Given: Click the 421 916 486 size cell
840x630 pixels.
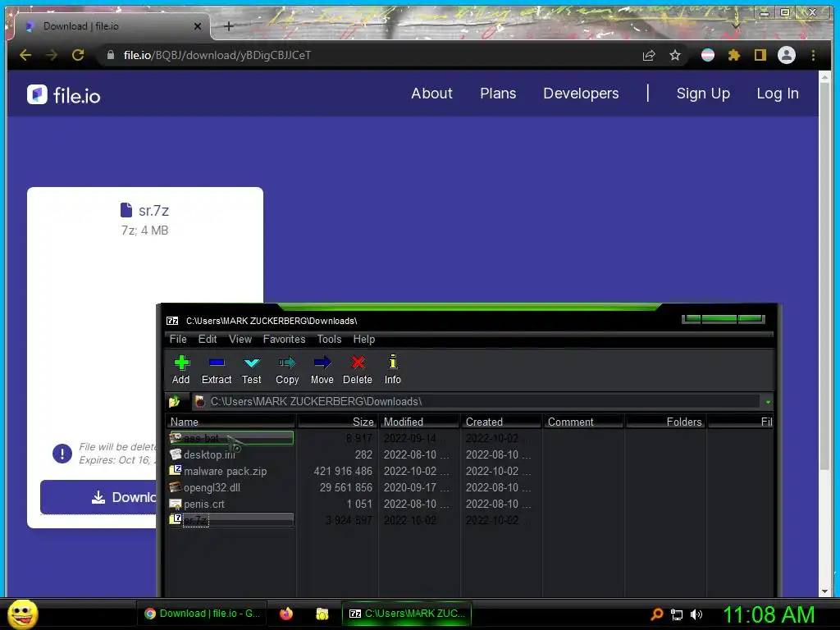Looking at the screenshot, I should (x=343, y=472).
